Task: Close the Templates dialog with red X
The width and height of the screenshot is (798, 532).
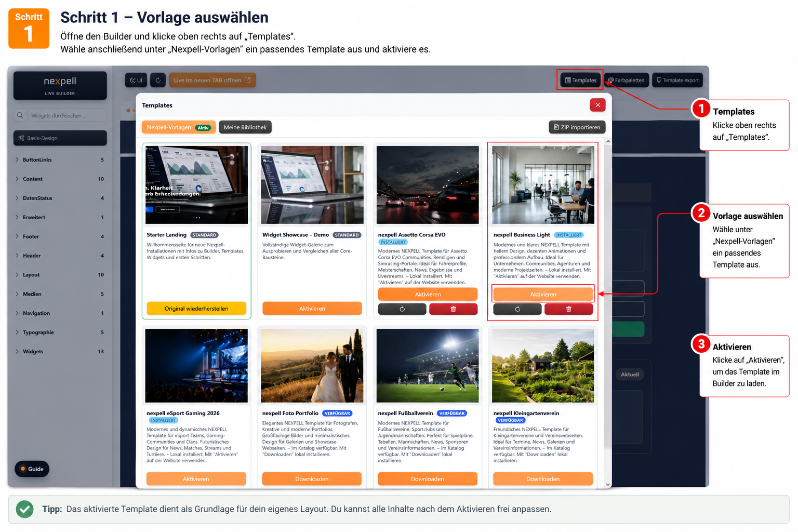Action: 597,105
